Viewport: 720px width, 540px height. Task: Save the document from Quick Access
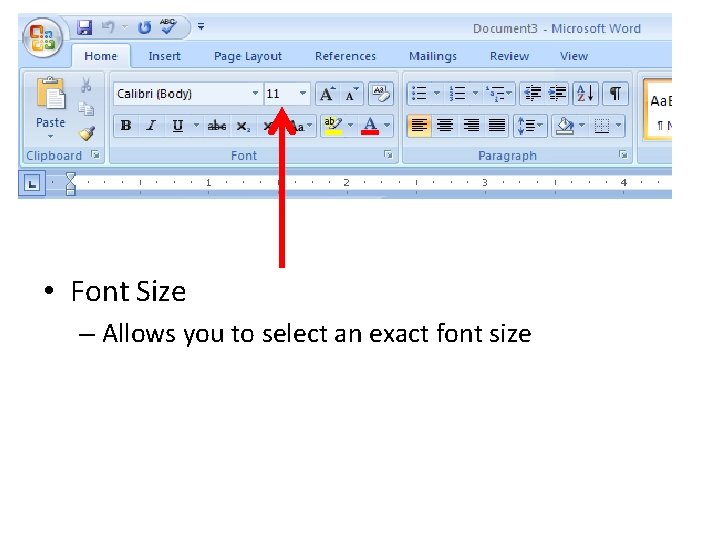(x=84, y=28)
